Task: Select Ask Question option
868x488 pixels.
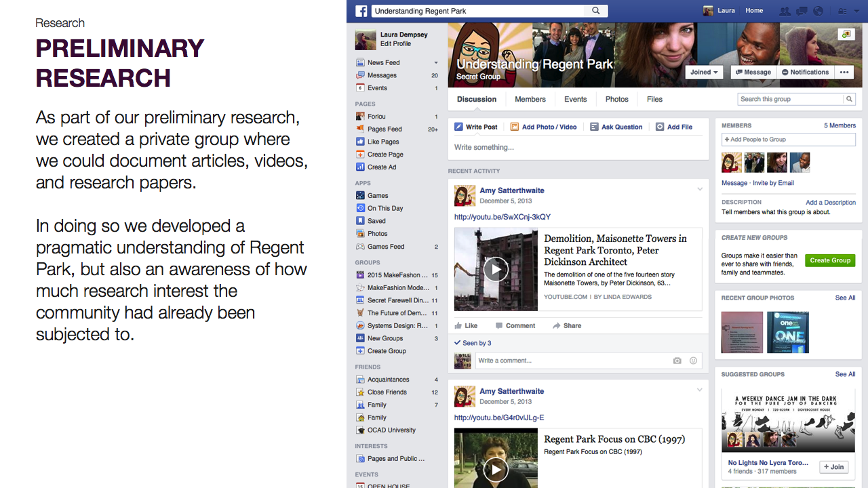Action: click(x=616, y=127)
